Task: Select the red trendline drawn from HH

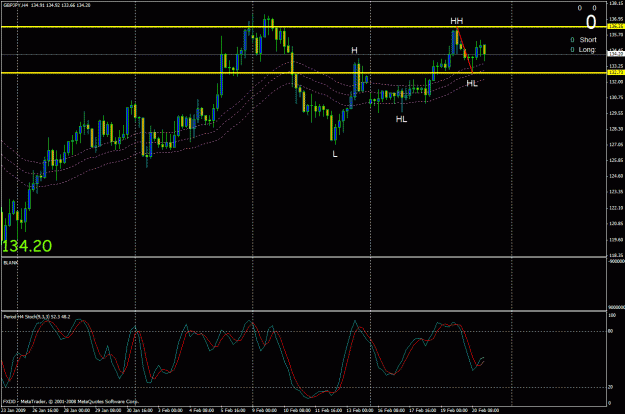Action: [x=465, y=50]
